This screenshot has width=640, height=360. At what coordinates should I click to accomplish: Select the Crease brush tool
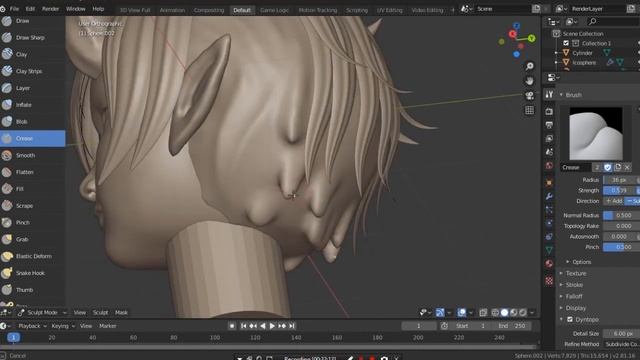tap(33, 138)
